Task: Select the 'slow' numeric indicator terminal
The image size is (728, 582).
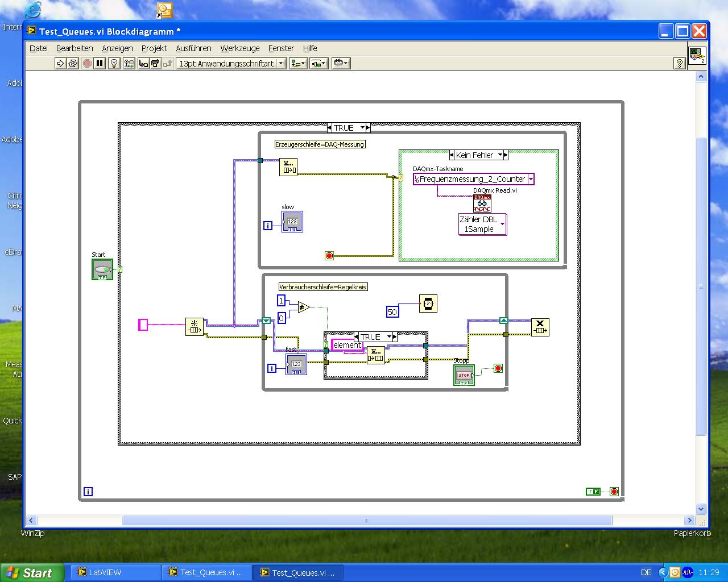Action: click(292, 222)
